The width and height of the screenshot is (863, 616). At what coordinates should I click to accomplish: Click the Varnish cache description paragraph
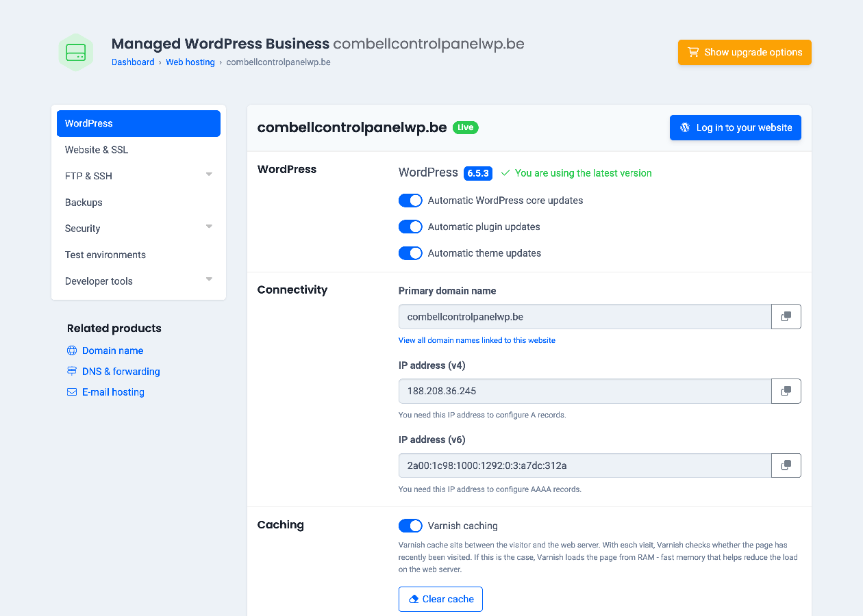click(x=598, y=557)
